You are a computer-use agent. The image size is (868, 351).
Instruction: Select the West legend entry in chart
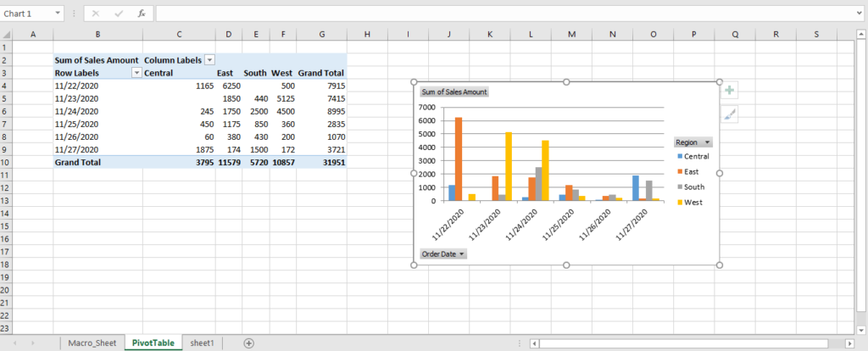point(694,202)
